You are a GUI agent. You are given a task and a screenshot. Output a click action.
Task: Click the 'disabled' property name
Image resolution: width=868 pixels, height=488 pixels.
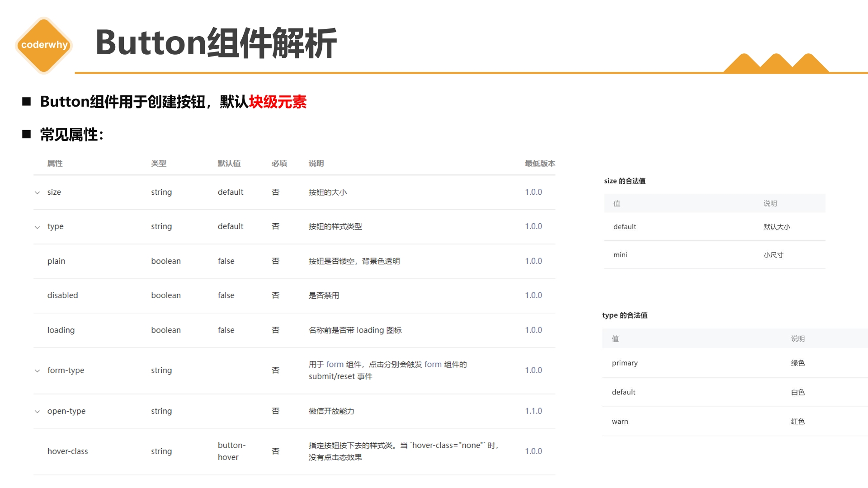click(62, 295)
